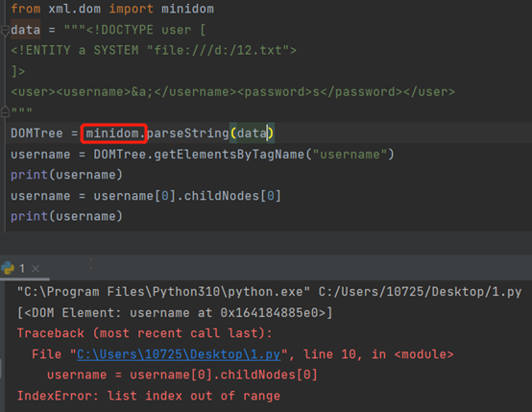Click the '[<DOM Element: username at' output
The image size is (532, 412).
coord(175,312)
